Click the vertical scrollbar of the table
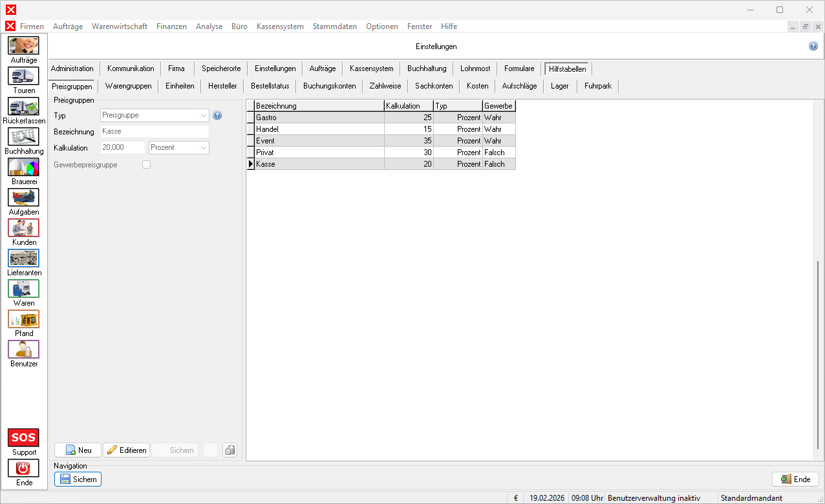Viewport: 825px width, 504px height. [x=817, y=355]
